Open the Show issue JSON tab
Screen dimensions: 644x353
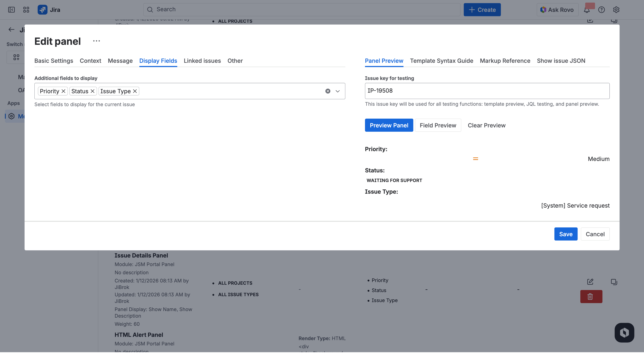(561, 61)
